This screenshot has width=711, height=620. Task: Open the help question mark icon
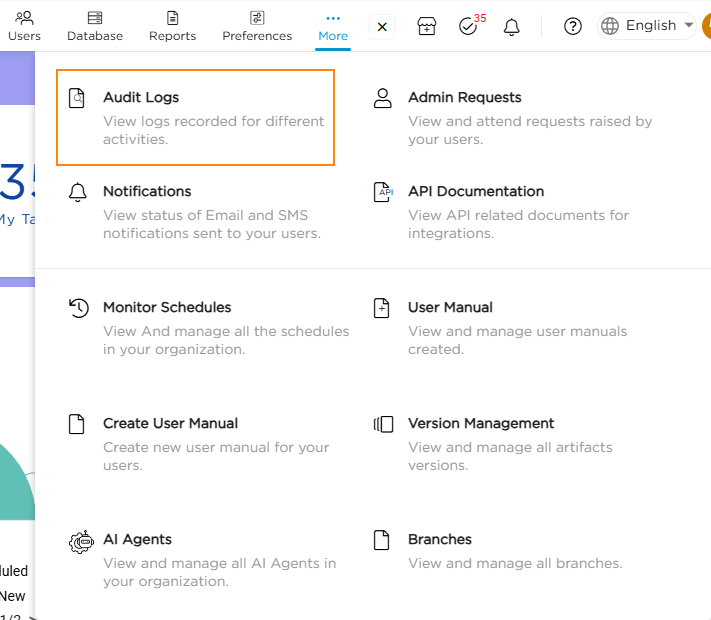[x=573, y=27]
